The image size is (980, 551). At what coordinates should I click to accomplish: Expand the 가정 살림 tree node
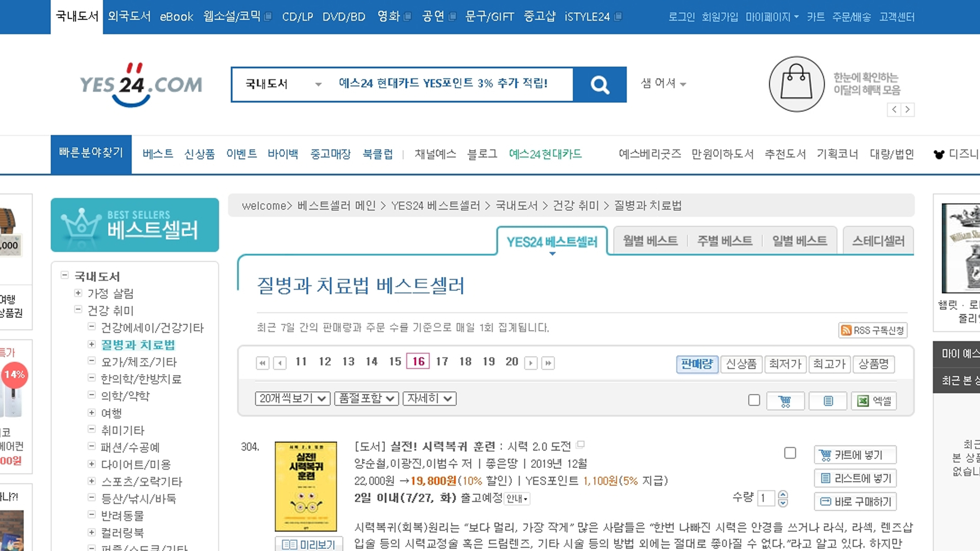pos(78,293)
